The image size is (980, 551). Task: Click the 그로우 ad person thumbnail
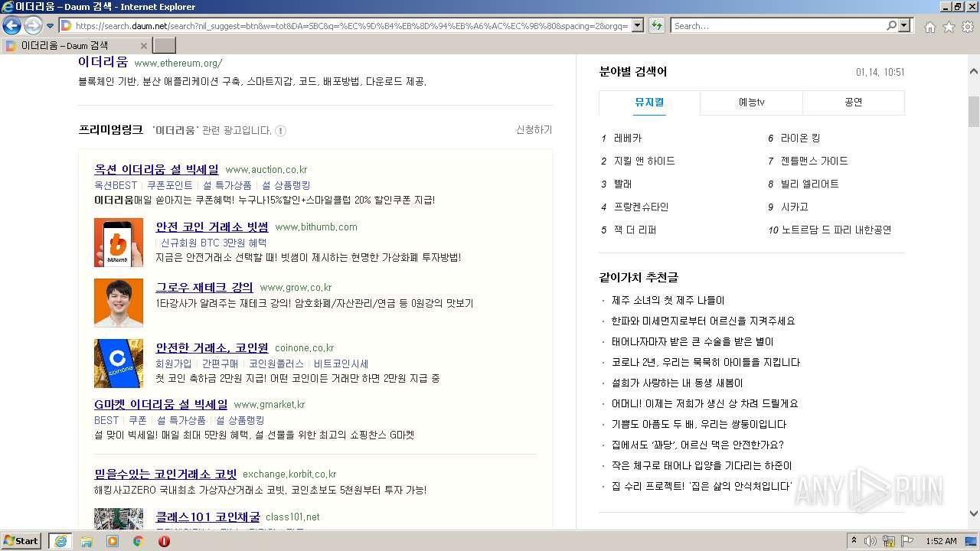pyautogui.click(x=119, y=302)
